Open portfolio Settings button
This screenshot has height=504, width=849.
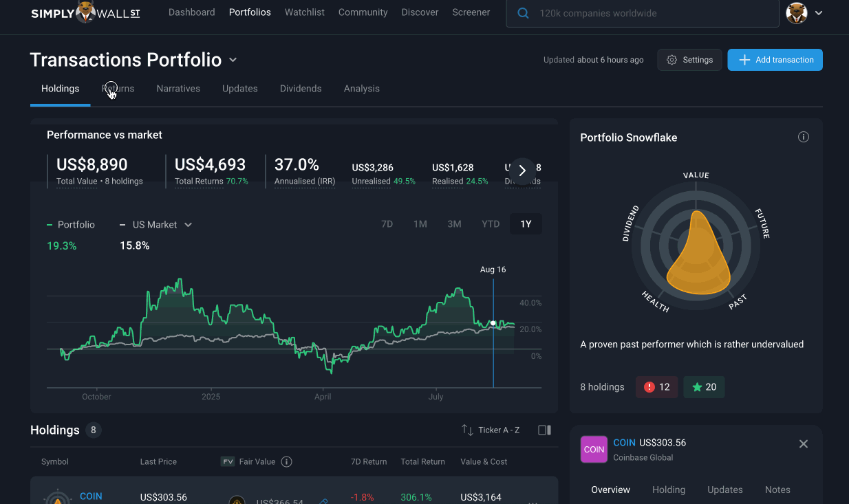point(689,60)
